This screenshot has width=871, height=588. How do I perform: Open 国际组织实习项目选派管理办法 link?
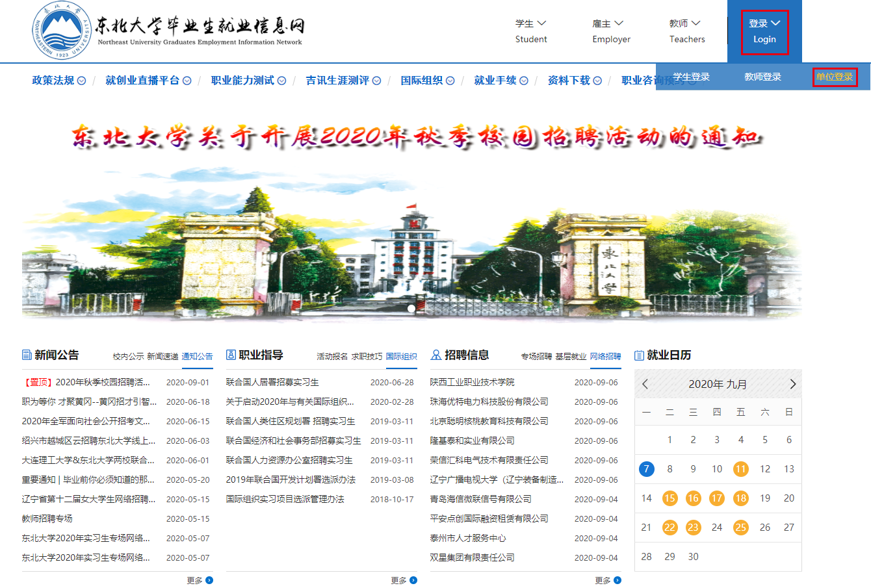(x=285, y=499)
